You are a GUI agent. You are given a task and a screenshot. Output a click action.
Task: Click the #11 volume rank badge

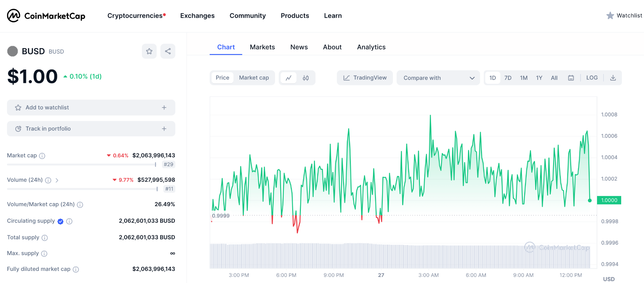(x=169, y=189)
